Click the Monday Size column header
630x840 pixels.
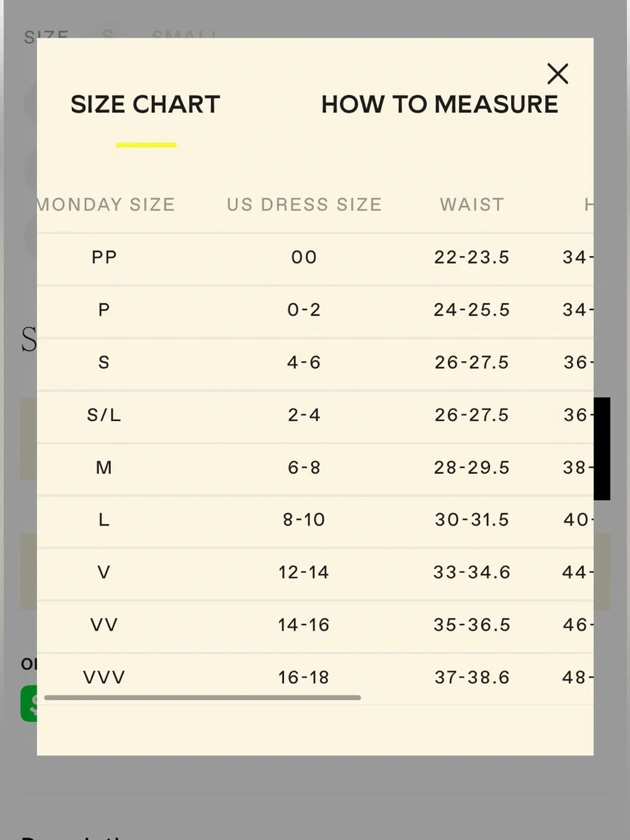point(106,204)
